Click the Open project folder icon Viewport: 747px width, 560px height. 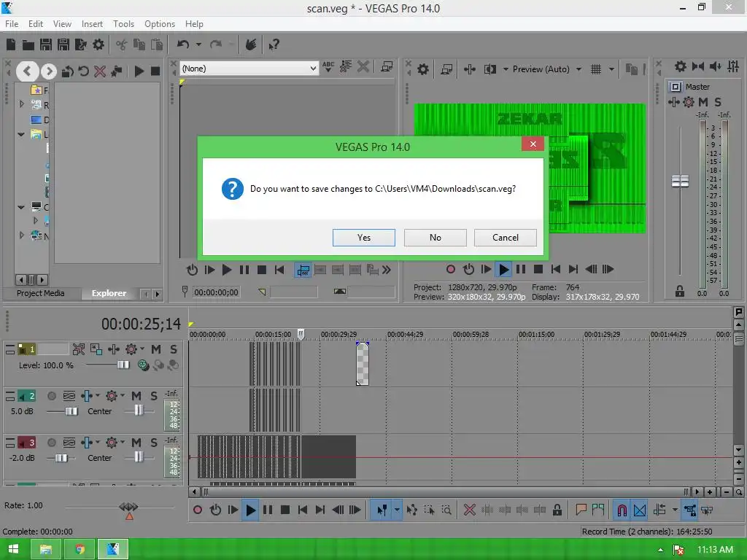tap(28, 44)
